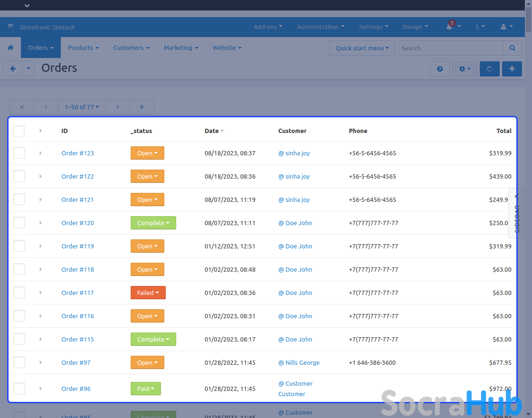Viewport: 532px width, 418px height.
Task: Check the Order #118 checkbox
Action: coord(19,269)
